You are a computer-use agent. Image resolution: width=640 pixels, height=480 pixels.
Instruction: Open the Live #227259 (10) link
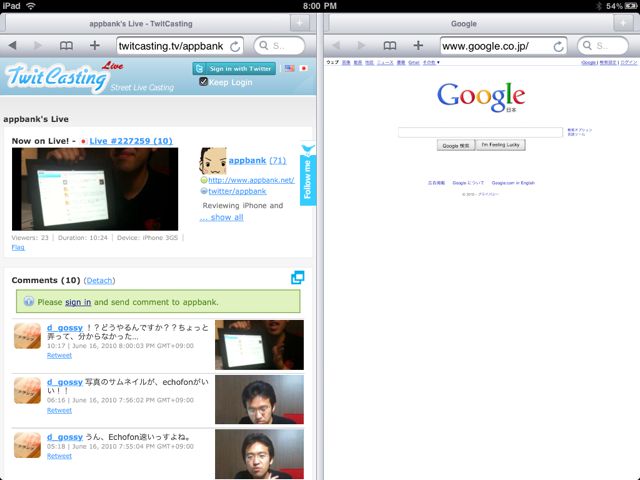pyautogui.click(x=131, y=141)
